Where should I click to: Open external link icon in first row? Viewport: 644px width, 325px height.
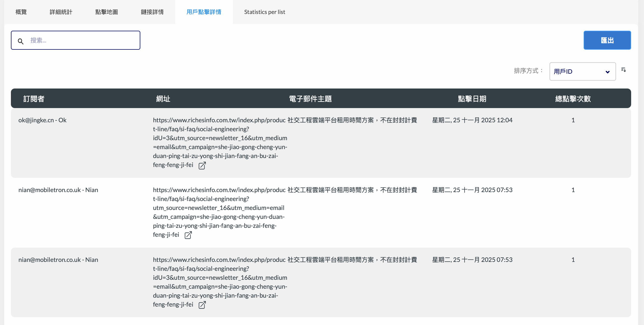pos(202,166)
